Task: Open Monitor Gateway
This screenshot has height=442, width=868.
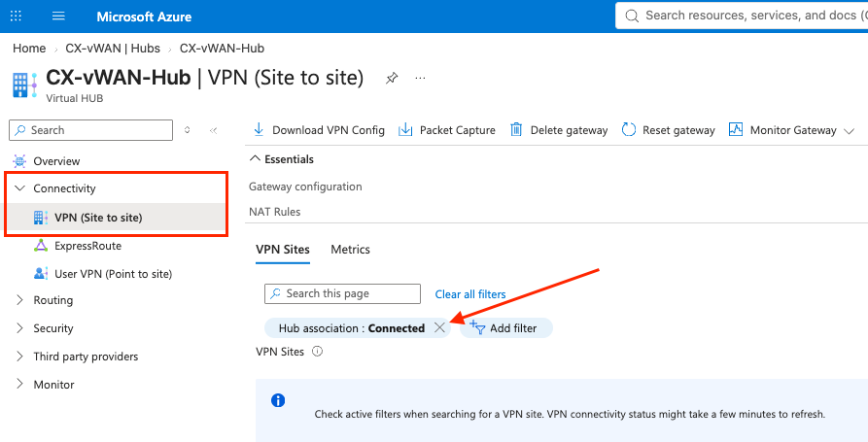Action: click(791, 130)
